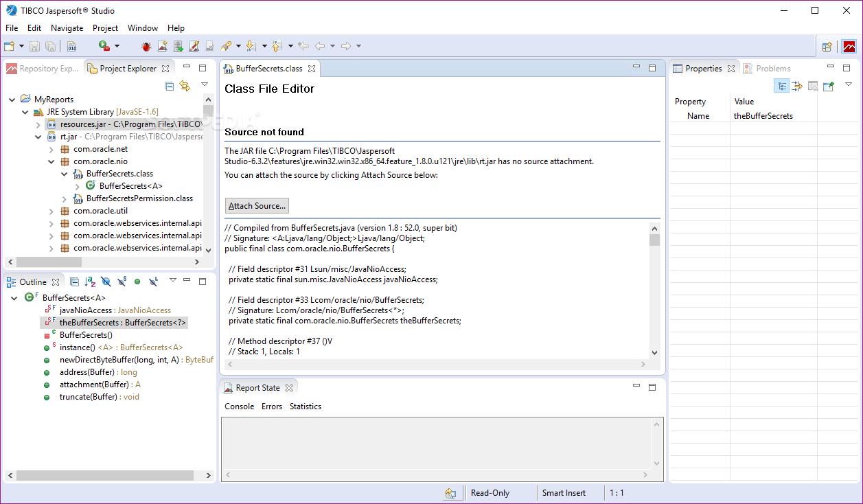Click the Run (green play) toolbar icon
This screenshot has width=863, height=504.
[x=104, y=46]
